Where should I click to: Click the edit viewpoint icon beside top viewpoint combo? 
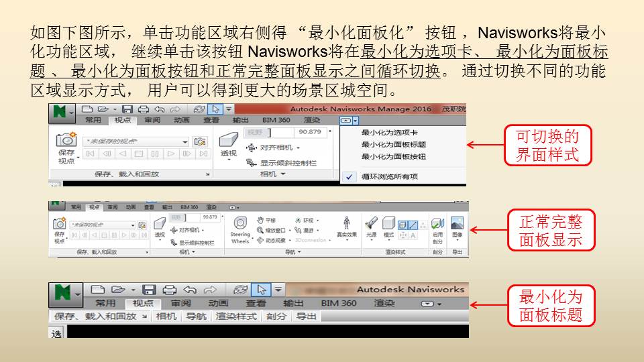200,142
